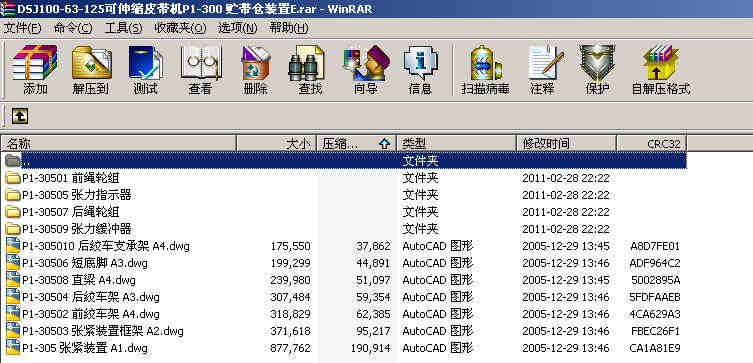Click the 保护 (Protect) shield icon
Image resolution: width=753 pixels, height=363 pixels.
click(597, 62)
